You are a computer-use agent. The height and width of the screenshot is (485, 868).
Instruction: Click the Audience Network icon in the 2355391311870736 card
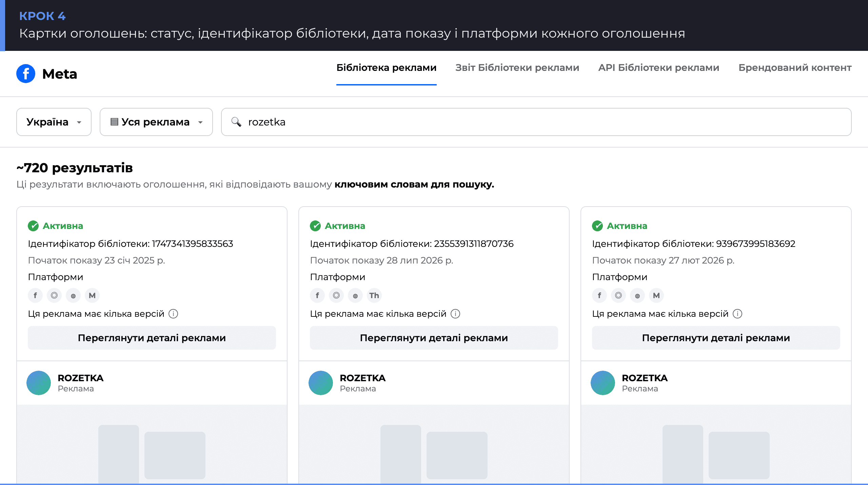pyautogui.click(x=355, y=295)
